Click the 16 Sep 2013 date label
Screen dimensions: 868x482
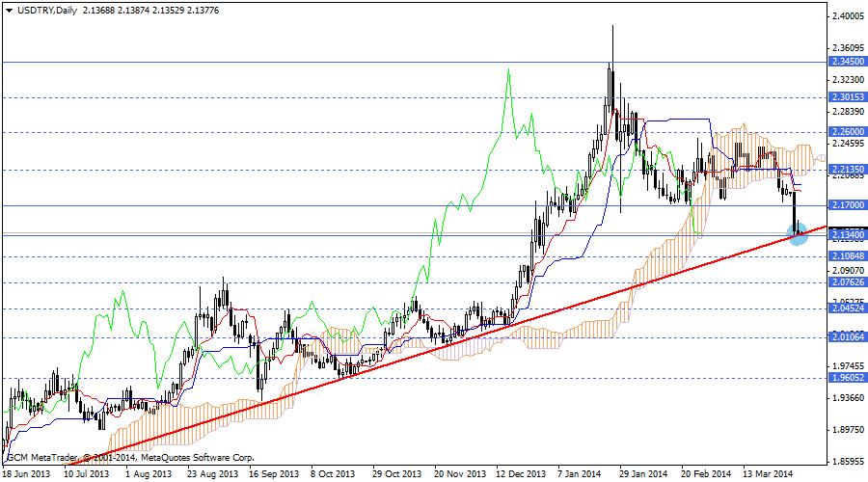[x=274, y=474]
